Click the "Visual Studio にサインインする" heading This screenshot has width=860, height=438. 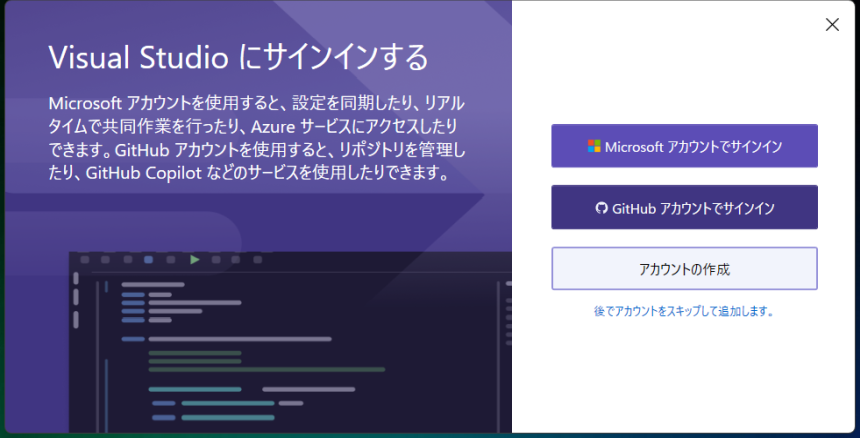pyautogui.click(x=238, y=56)
